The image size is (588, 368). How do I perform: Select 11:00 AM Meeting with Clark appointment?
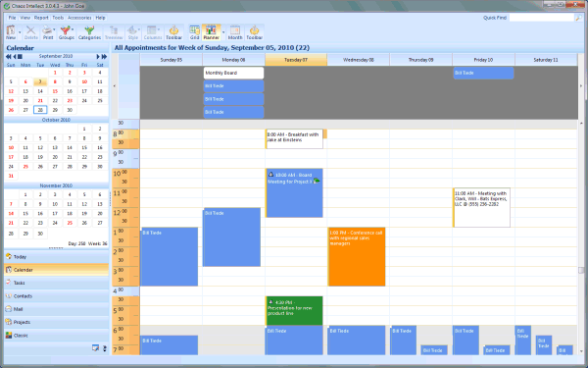click(x=481, y=208)
